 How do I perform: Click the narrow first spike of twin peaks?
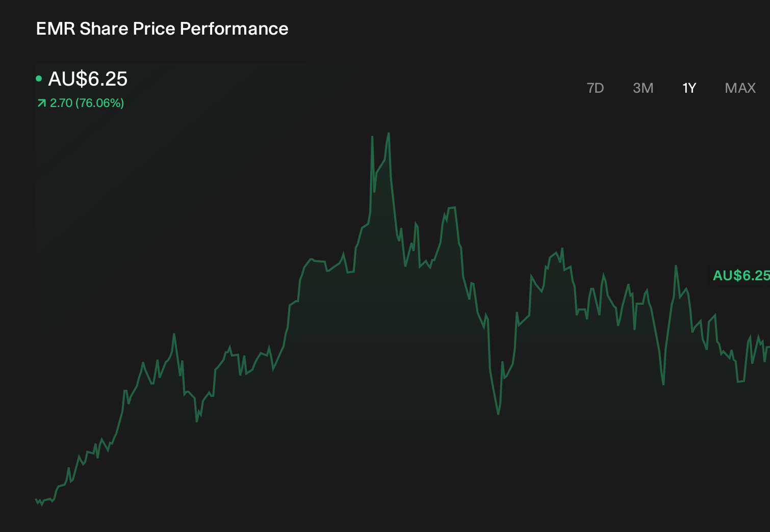372,137
